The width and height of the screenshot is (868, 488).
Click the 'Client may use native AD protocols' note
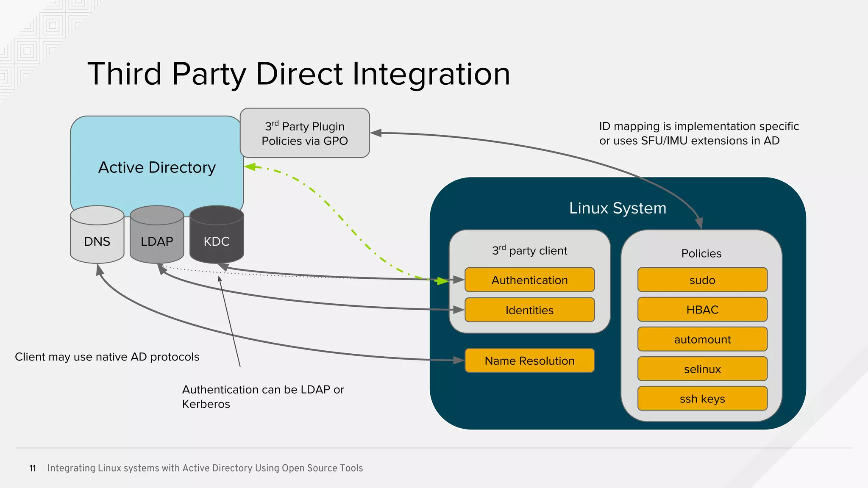pyautogui.click(x=107, y=357)
